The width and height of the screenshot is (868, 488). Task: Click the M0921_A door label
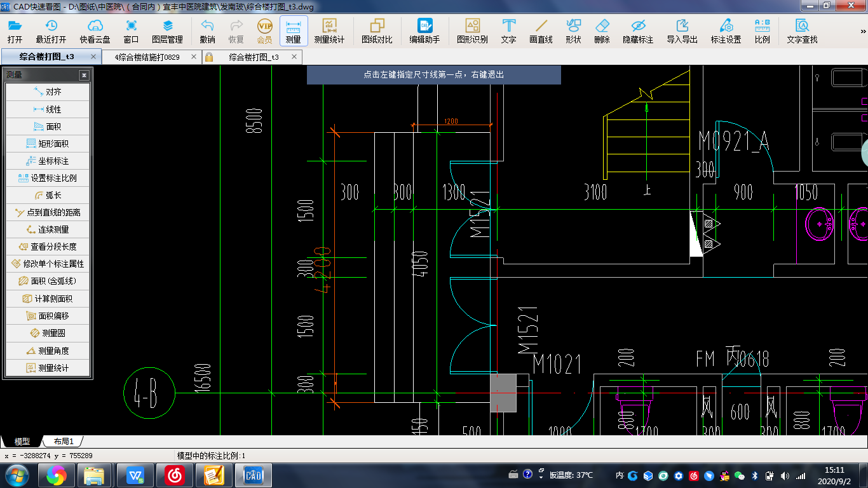pyautogui.click(x=734, y=140)
